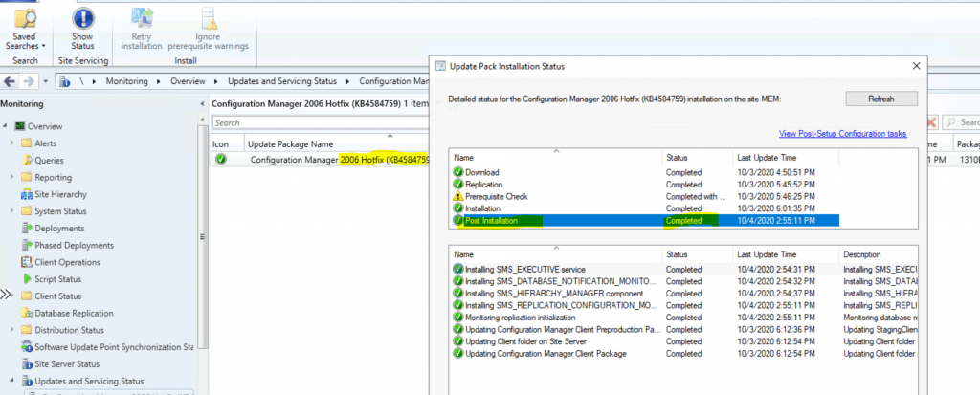The width and height of the screenshot is (980, 395).
Task: Select Installing SMS_REPLICATION_CONFIGURATION_MONITOR row
Action: coord(683,305)
